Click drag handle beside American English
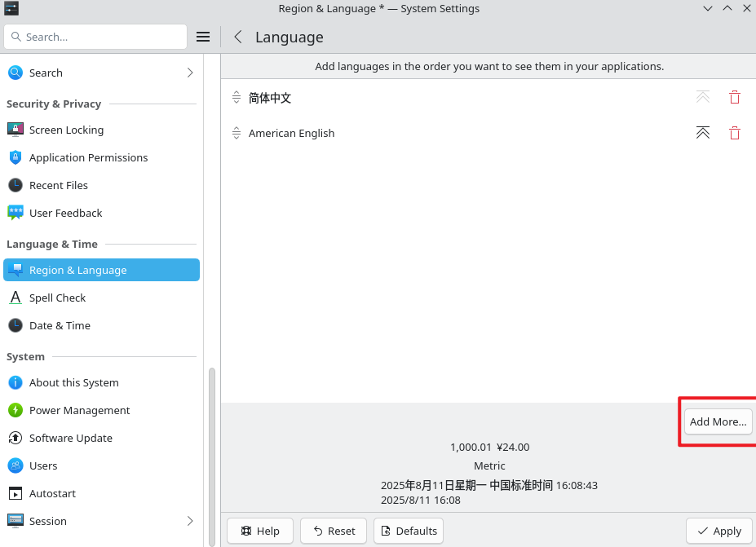The height and width of the screenshot is (547, 756). click(237, 133)
